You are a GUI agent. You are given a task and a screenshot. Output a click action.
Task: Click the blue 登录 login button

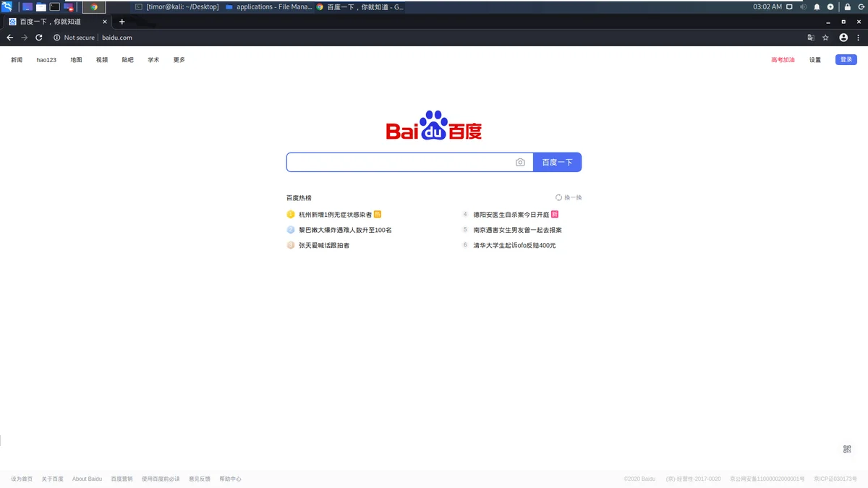pos(846,60)
